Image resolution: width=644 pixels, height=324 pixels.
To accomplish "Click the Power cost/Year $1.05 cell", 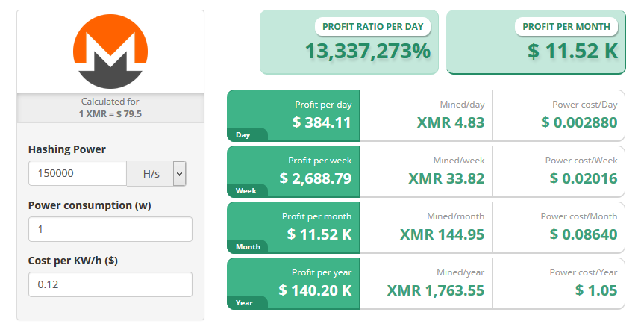I will (x=596, y=290).
